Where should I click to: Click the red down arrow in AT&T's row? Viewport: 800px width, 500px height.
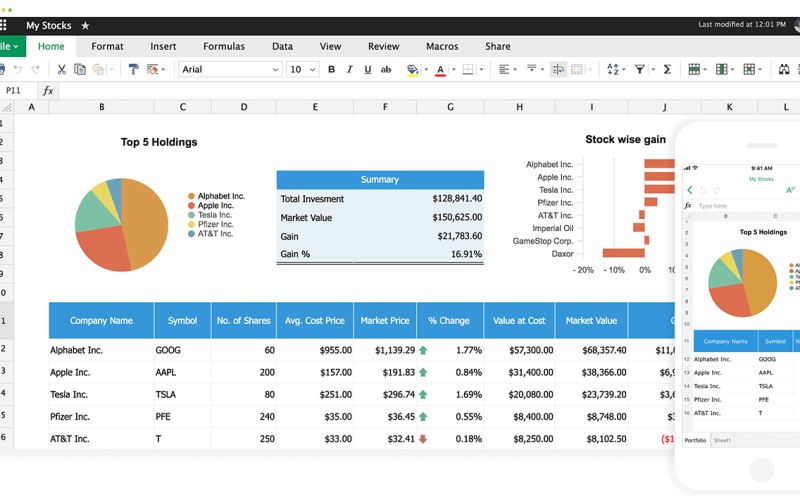tap(423, 439)
